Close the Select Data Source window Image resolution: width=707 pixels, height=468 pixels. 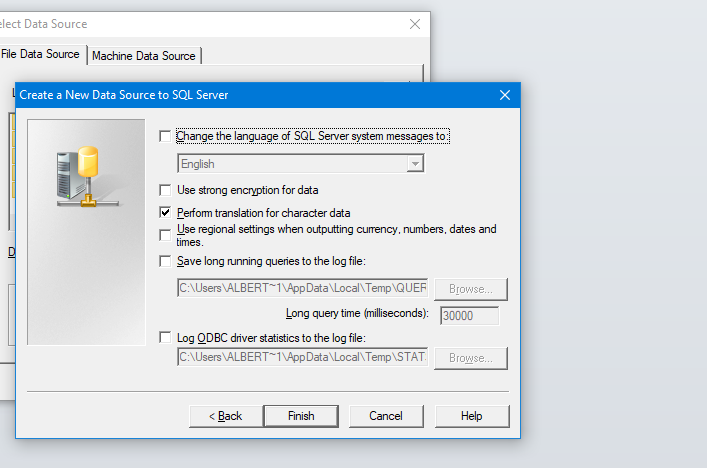click(415, 24)
